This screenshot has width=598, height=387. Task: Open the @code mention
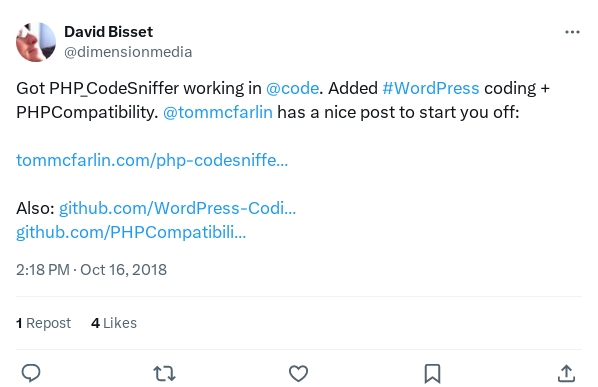click(x=292, y=88)
